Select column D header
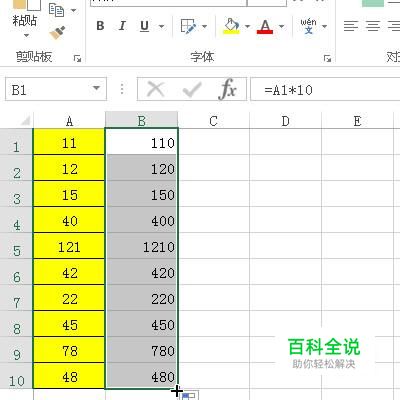This screenshot has height=400, width=400. (x=285, y=121)
